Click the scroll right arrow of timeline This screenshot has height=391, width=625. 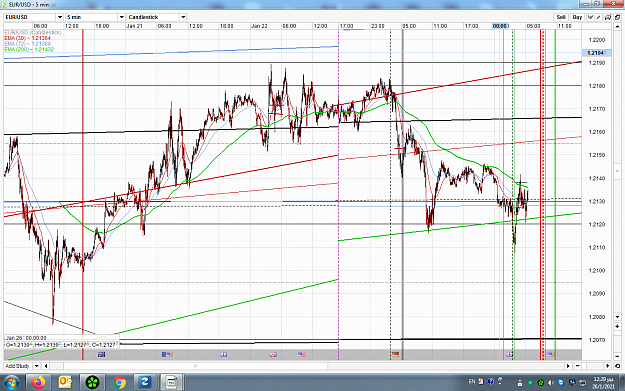[568, 366]
